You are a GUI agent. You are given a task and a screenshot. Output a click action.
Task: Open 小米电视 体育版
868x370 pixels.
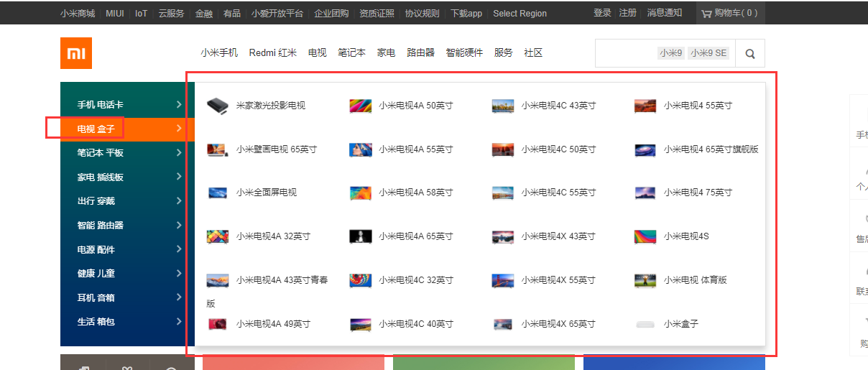696,280
